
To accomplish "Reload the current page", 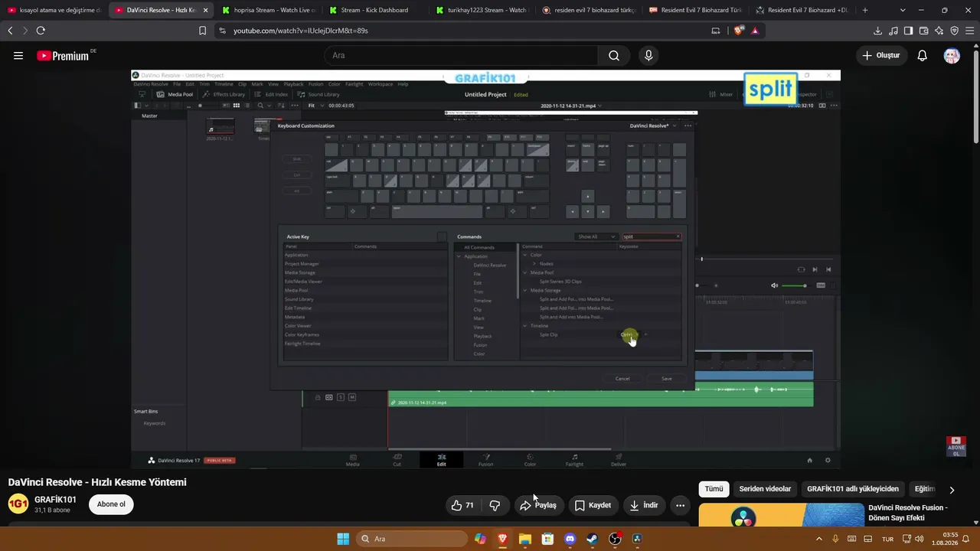I will point(41,31).
